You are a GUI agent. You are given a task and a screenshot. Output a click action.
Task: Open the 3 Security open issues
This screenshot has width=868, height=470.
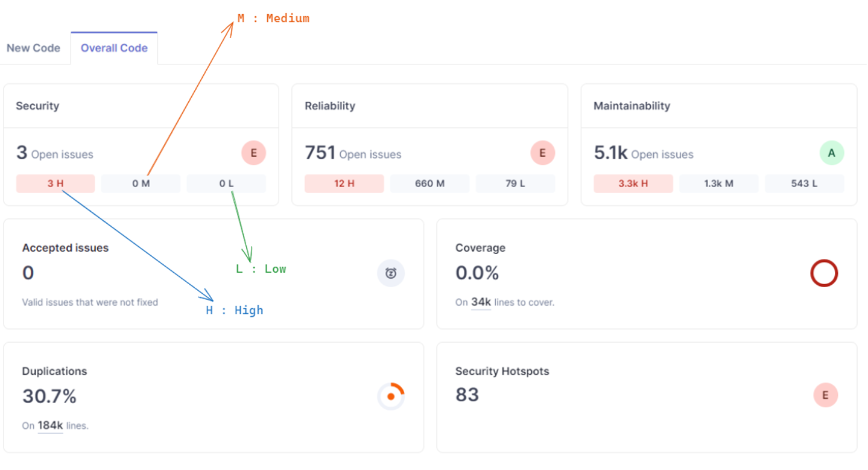pos(22,153)
